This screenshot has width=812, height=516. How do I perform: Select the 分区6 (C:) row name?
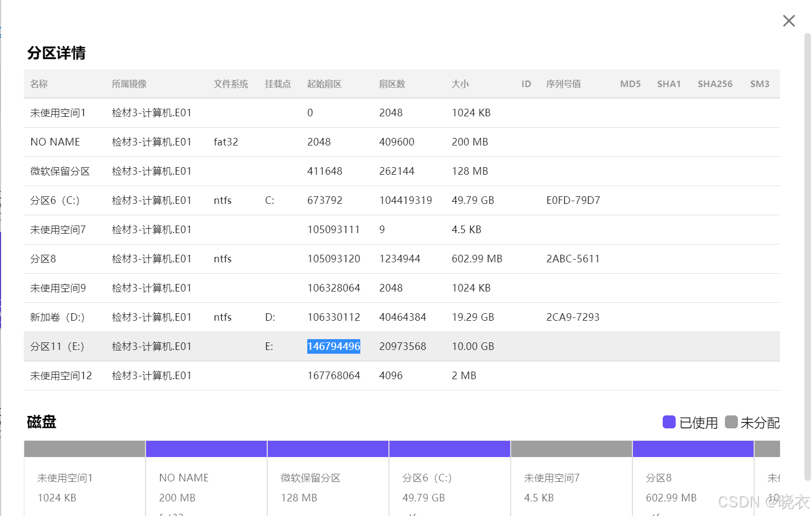tap(55, 200)
